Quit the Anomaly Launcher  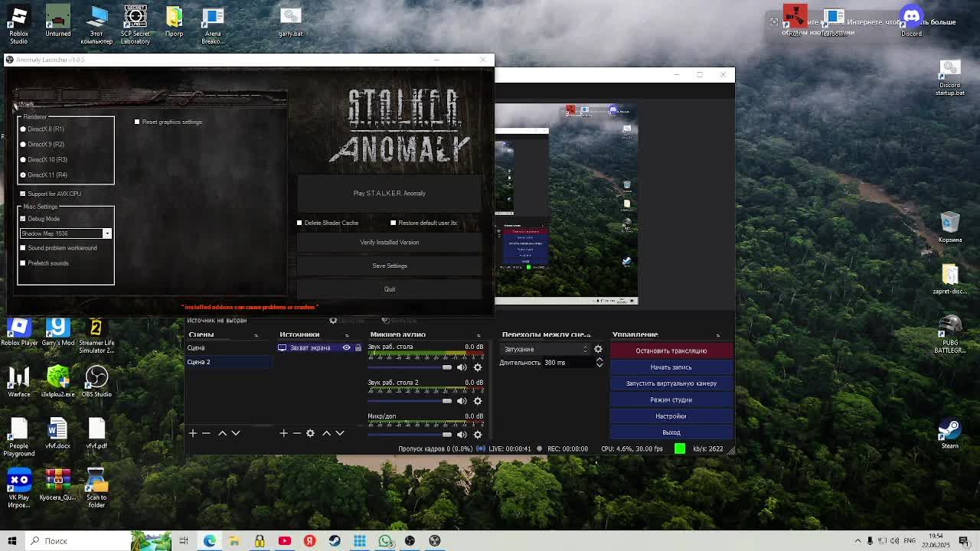pos(389,289)
